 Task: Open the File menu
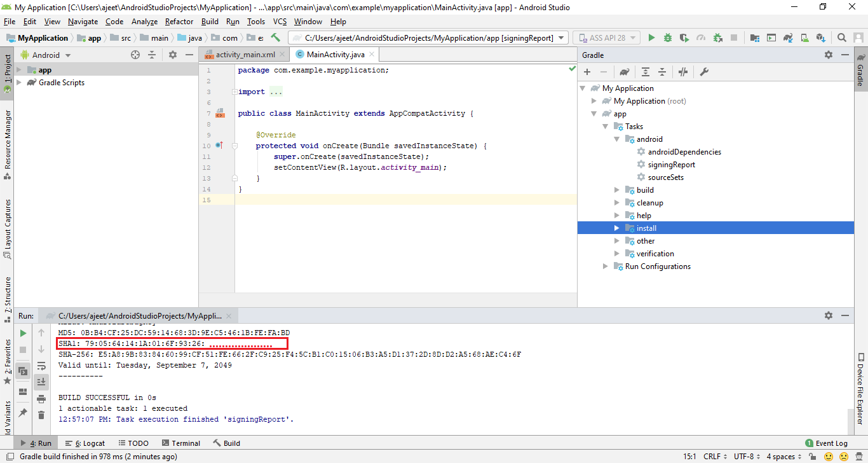10,22
